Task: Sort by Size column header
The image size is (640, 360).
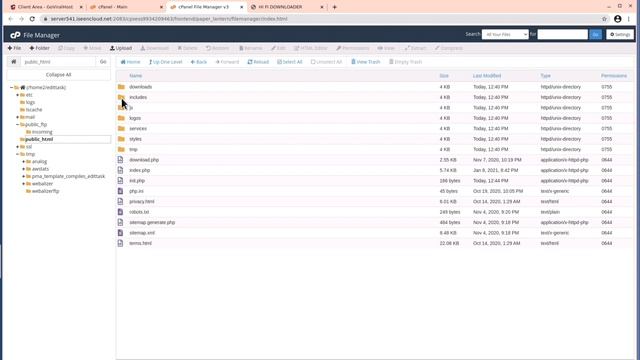Action: [x=444, y=76]
